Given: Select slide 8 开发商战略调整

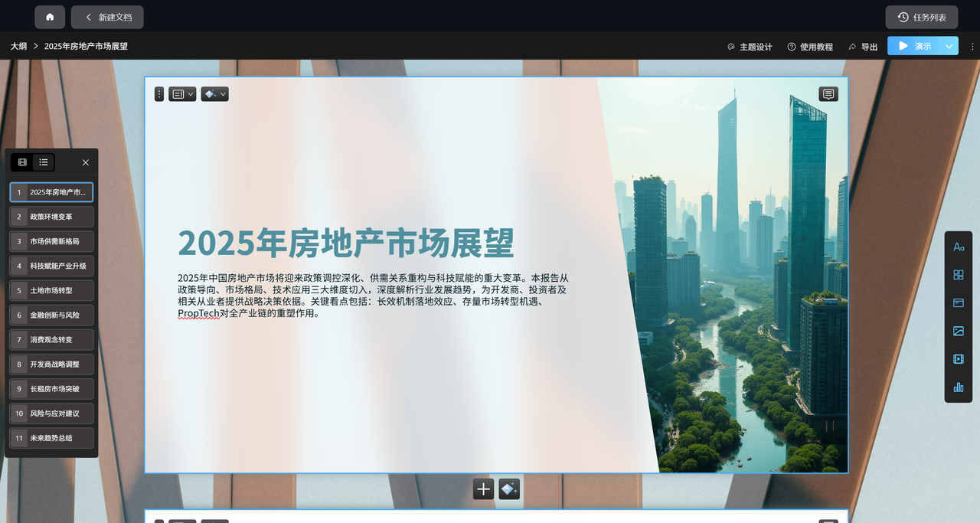Looking at the screenshot, I should [x=51, y=364].
